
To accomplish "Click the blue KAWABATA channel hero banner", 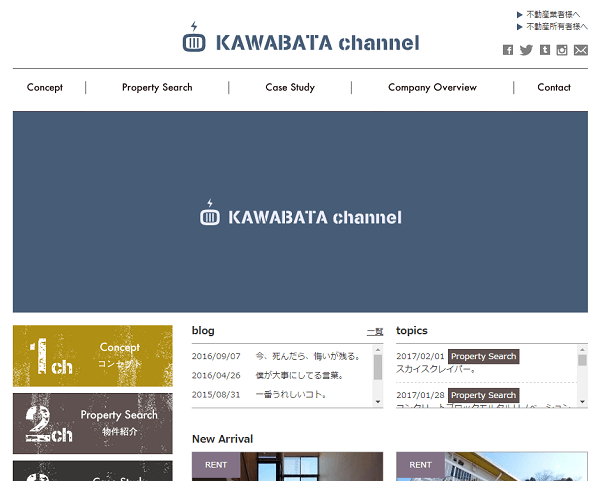I will pyautogui.click(x=300, y=212).
